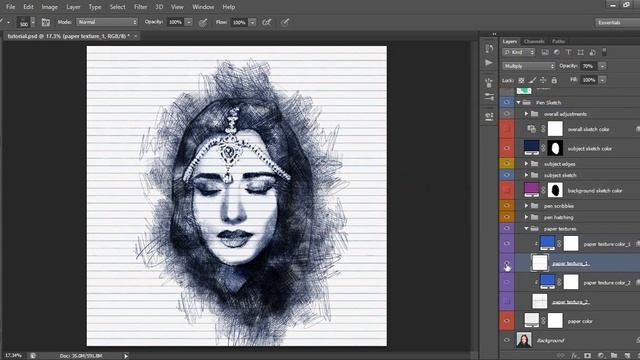
Task: Create new group folder icon at panel bottom
Action: click(614, 356)
